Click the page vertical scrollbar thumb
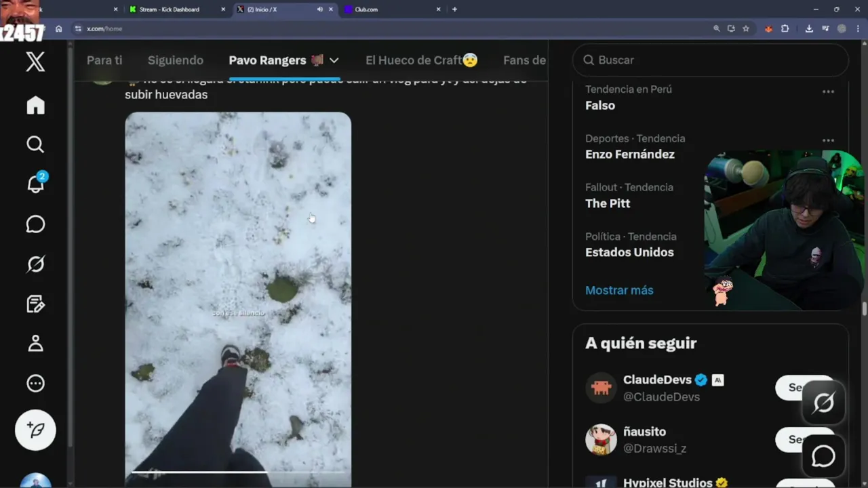The height and width of the screenshot is (488, 868). coord(864,309)
